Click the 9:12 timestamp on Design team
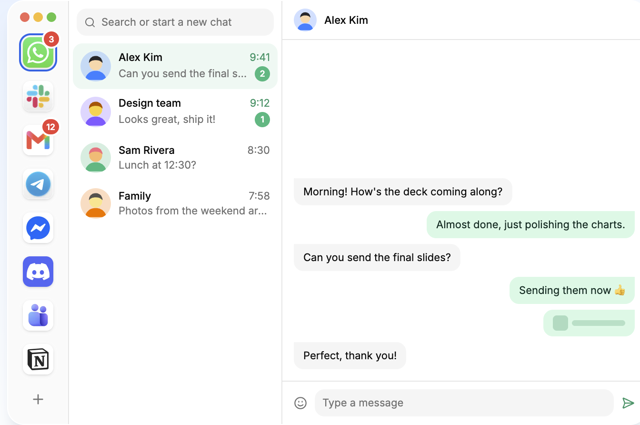The height and width of the screenshot is (425, 640). point(260,103)
